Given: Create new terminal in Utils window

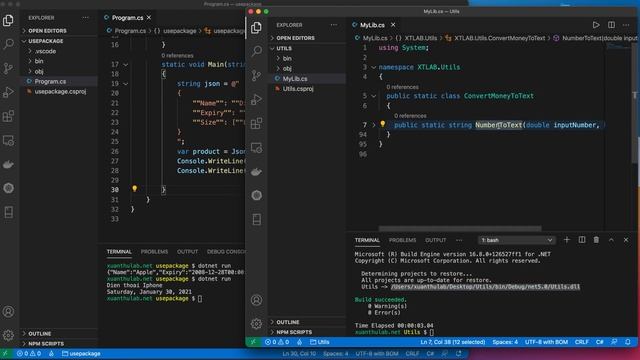Looking at the screenshot, I should pyautogui.click(x=567, y=240).
